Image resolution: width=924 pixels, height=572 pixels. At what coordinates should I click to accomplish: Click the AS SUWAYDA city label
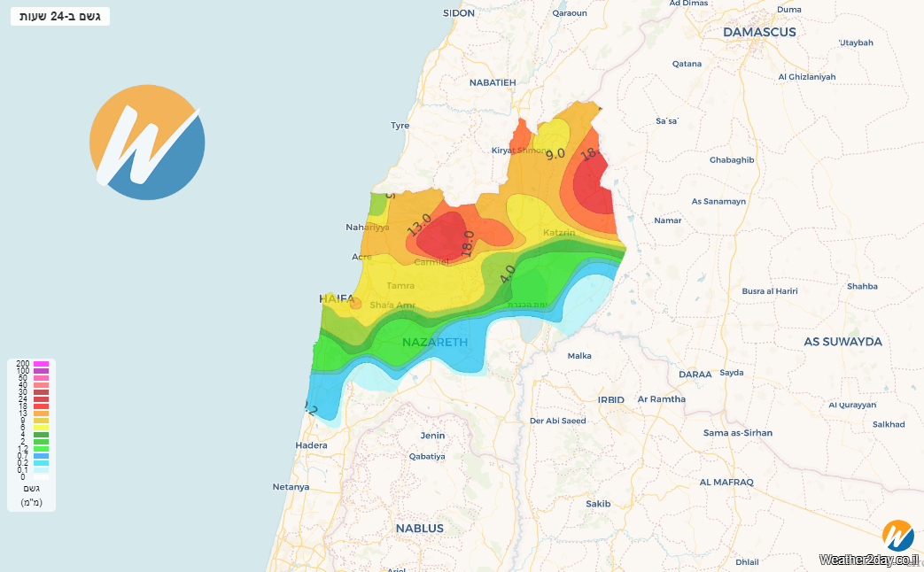pos(842,341)
